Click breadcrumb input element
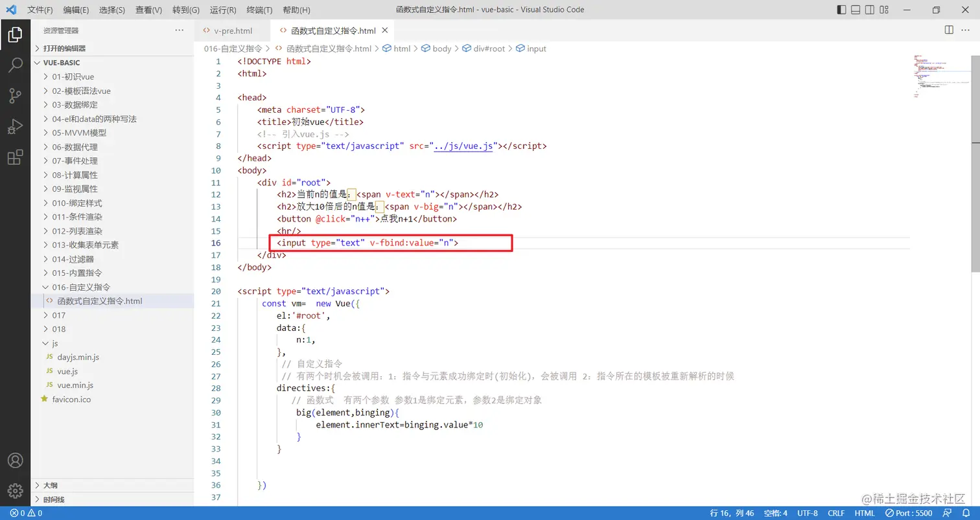This screenshot has height=520, width=980. [x=531, y=49]
